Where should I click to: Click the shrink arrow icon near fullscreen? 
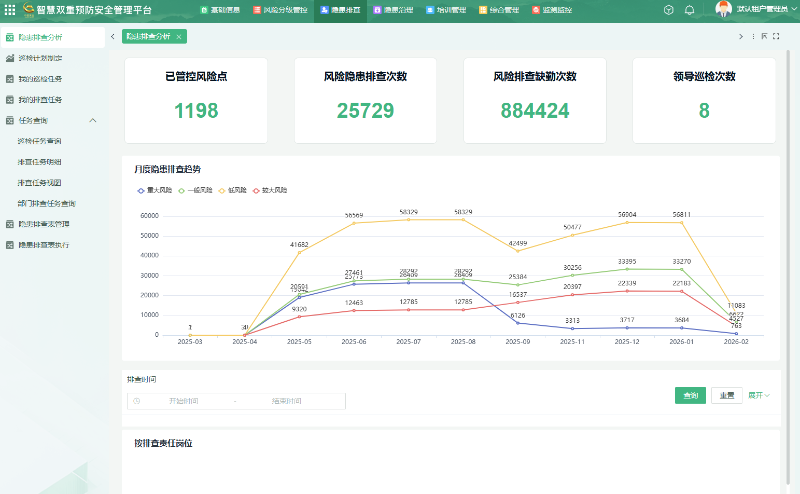pos(764,36)
